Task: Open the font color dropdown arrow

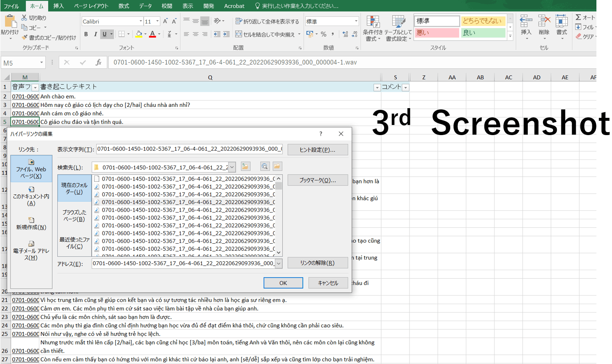Action: tap(159, 34)
